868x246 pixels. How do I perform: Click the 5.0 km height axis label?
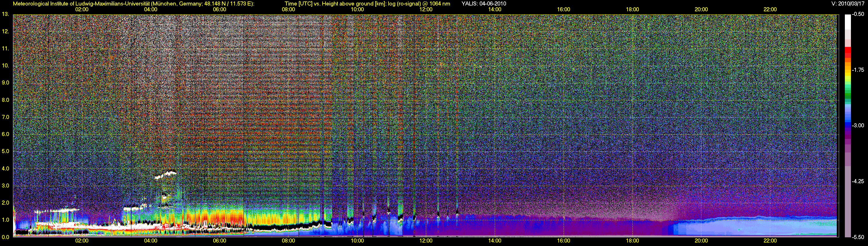[x=5, y=152]
